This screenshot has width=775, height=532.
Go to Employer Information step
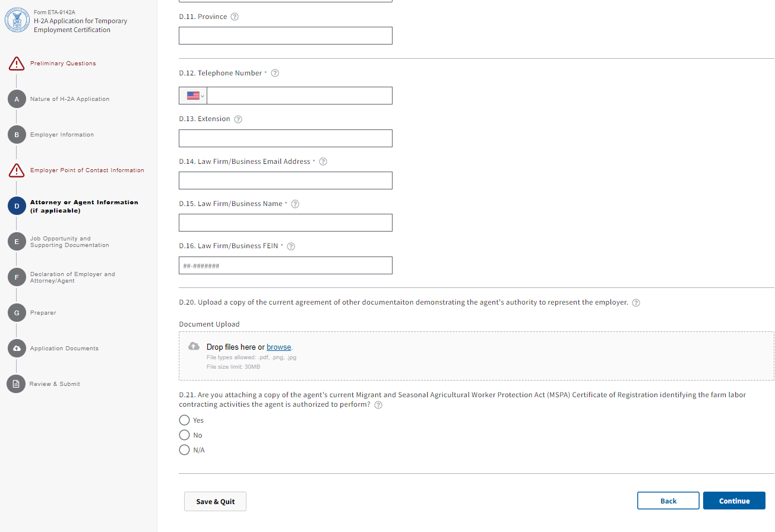[x=62, y=135]
